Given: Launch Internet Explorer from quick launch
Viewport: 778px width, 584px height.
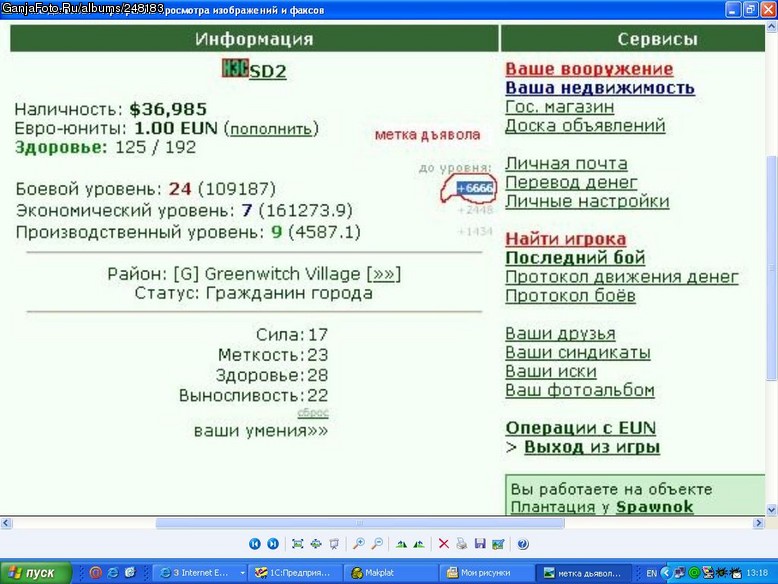Looking at the screenshot, I should (113, 573).
